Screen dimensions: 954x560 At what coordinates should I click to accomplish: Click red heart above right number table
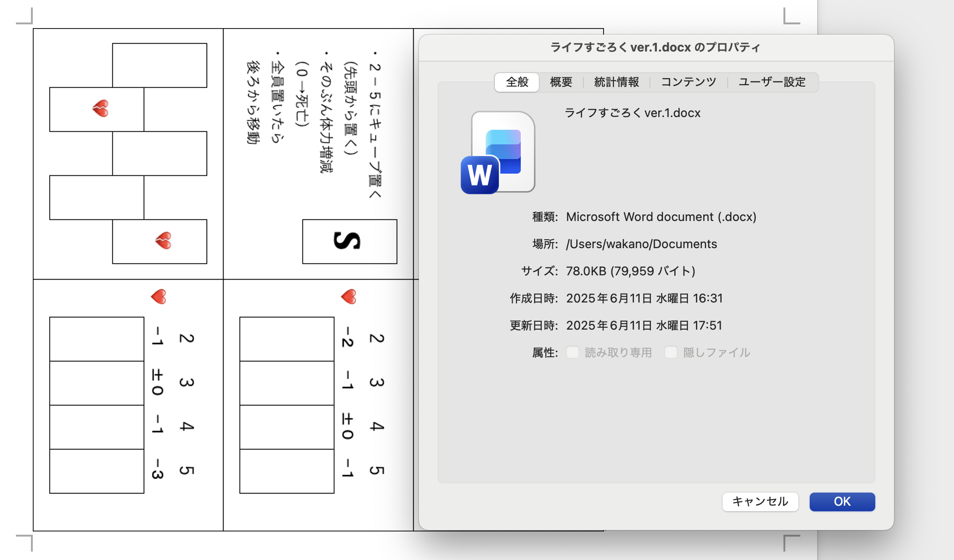point(349,296)
